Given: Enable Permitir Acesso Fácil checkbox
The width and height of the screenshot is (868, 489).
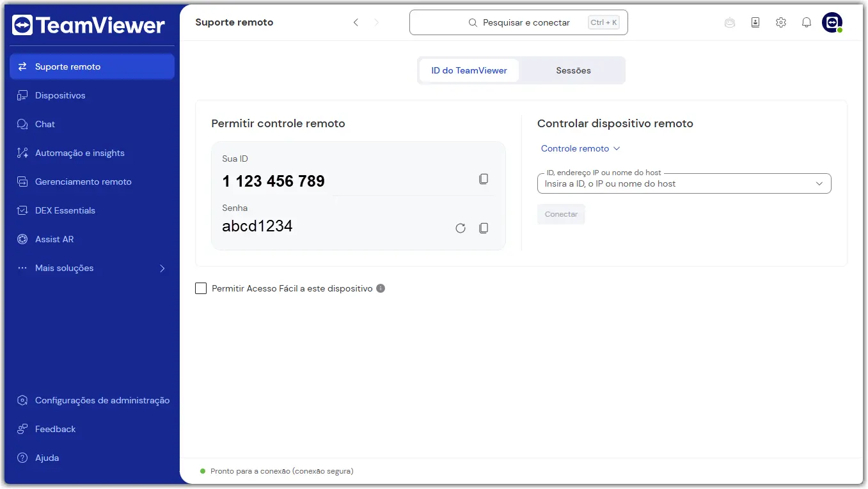Looking at the screenshot, I should point(201,288).
